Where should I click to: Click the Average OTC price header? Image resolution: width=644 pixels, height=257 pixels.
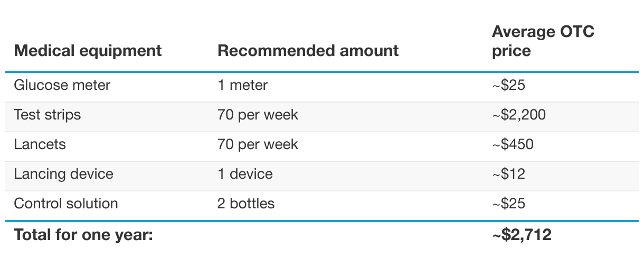pos(543,41)
